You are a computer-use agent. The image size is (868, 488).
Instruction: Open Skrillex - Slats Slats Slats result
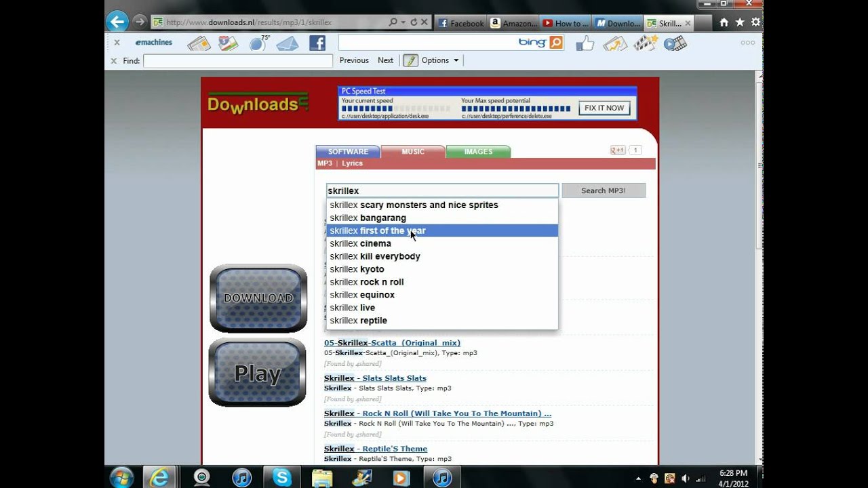coord(375,378)
